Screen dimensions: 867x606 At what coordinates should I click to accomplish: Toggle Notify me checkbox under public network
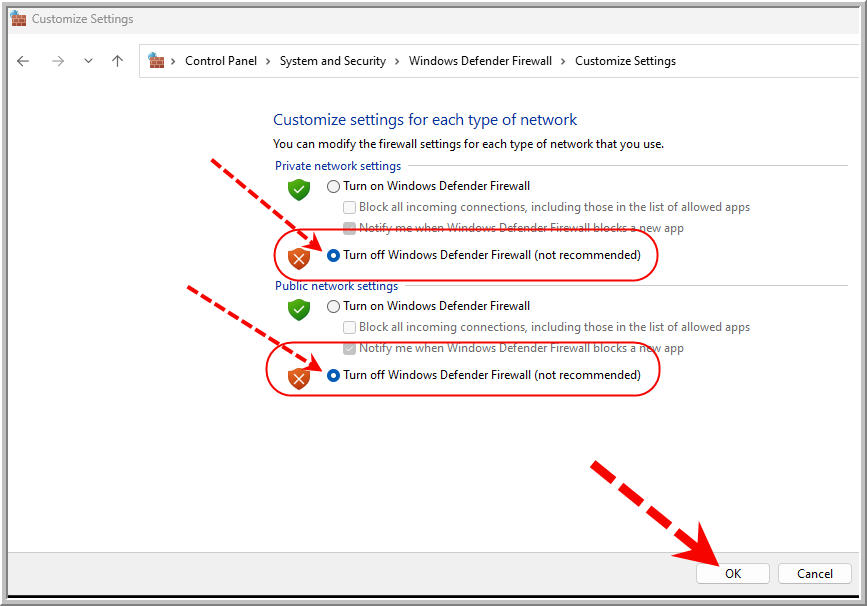(349, 348)
